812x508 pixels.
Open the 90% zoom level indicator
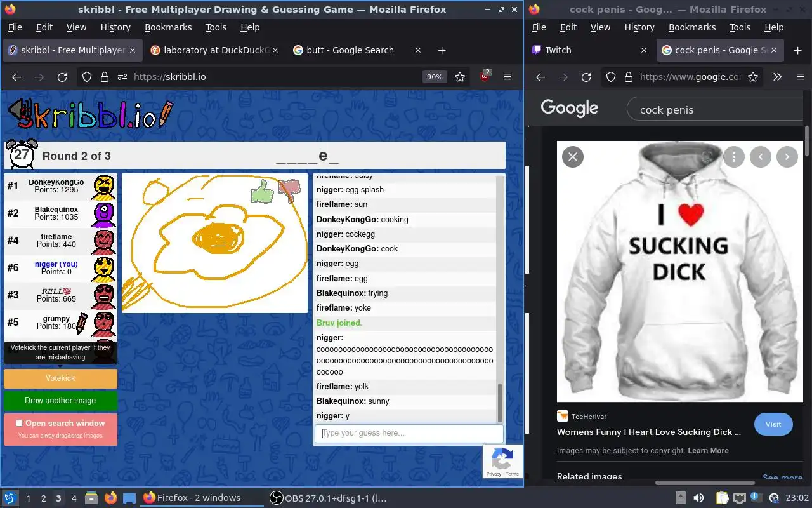click(x=435, y=77)
